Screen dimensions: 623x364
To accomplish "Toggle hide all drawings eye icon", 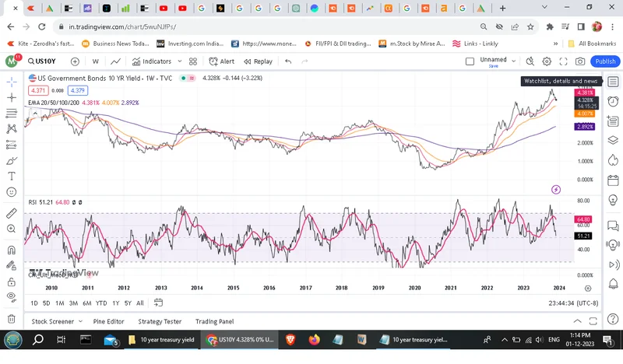I will click(12, 297).
